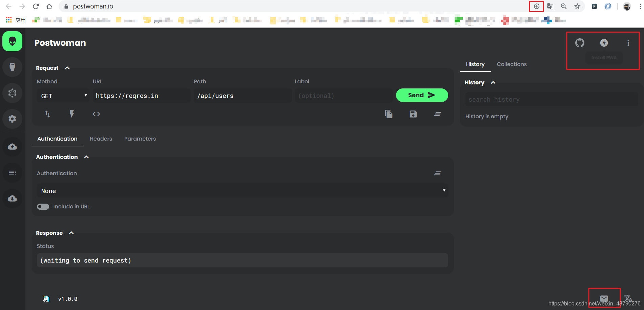Click the Postwoman alien logo icon
Screen dimensions: 644x310
[13, 41]
